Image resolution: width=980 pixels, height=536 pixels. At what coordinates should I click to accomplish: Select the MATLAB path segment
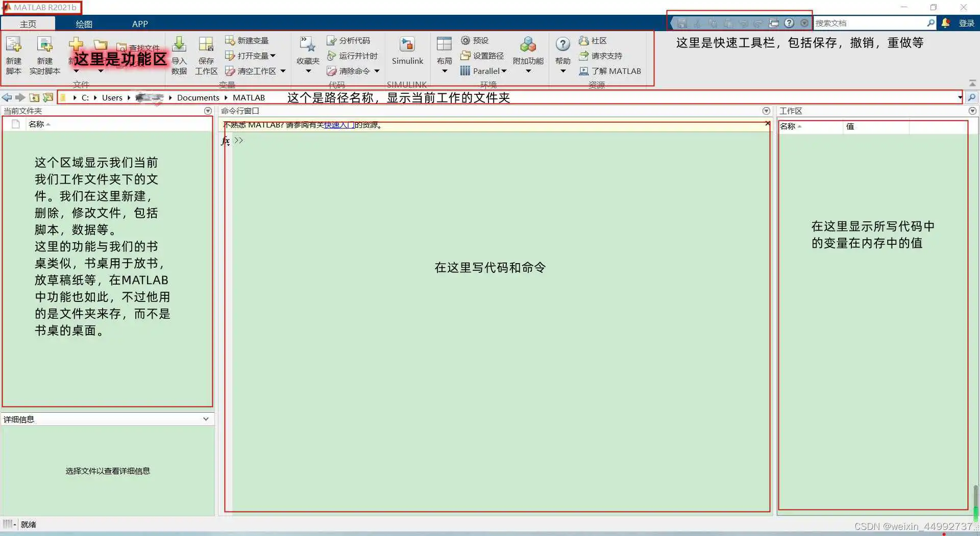coord(249,97)
